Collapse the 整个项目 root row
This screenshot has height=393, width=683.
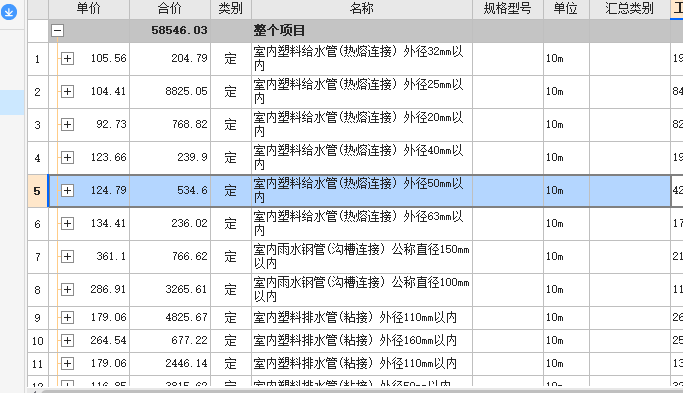(x=57, y=30)
